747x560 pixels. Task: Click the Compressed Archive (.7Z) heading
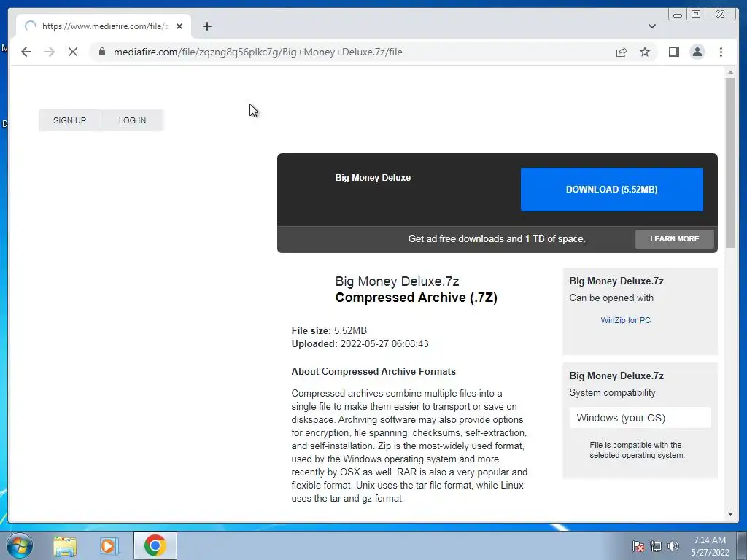417,297
